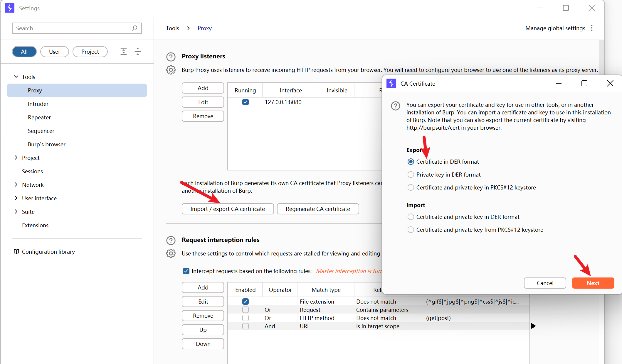Open Proxy listeners gear options
Screen dimensions: 622x364
click(171, 70)
